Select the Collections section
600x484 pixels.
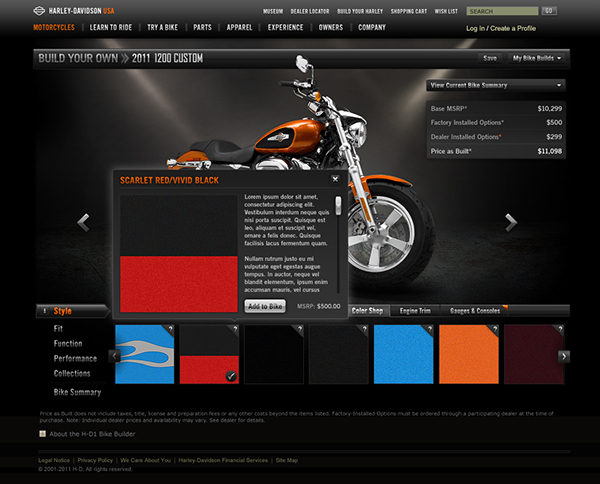click(72, 373)
